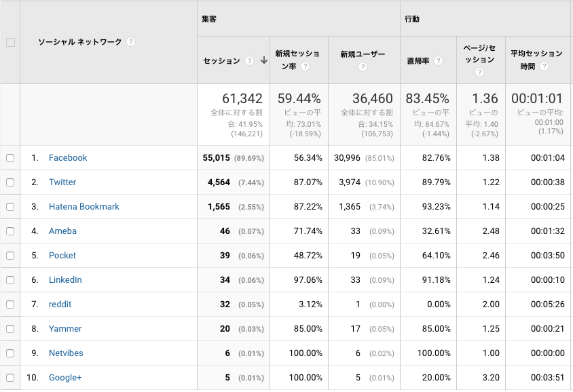573x392 pixels.
Task: Check the Hatena Bookmark row checkbox
Action: [10, 207]
